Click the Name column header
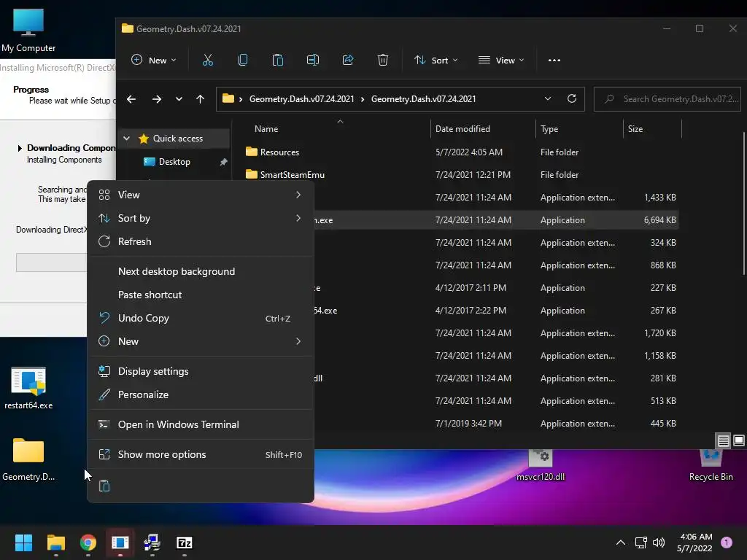This screenshot has height=560, width=747. [x=336, y=129]
